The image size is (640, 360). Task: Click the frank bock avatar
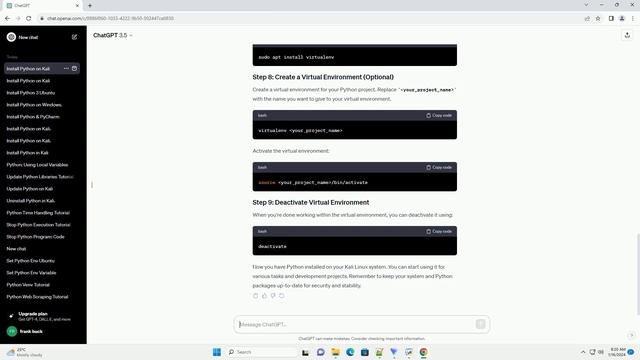tap(11, 331)
